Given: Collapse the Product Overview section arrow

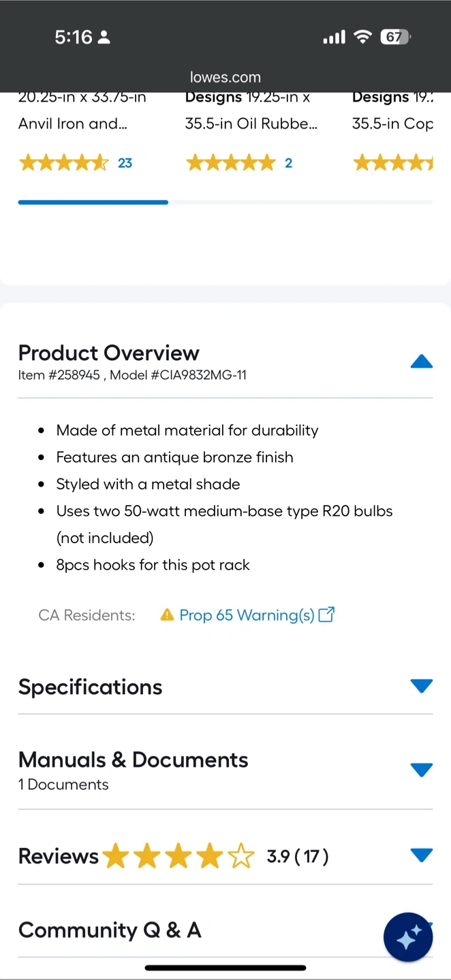Looking at the screenshot, I should tap(421, 361).
